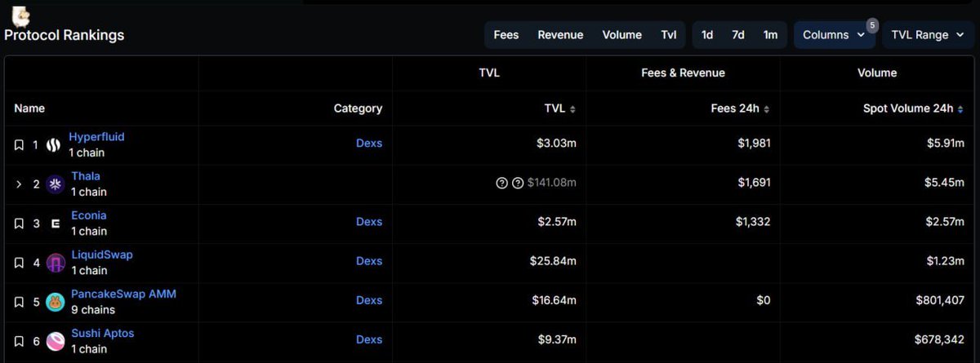Viewport: 980px width, 363px height.
Task: Open the PancakeSwap AMM link
Action: (x=123, y=294)
